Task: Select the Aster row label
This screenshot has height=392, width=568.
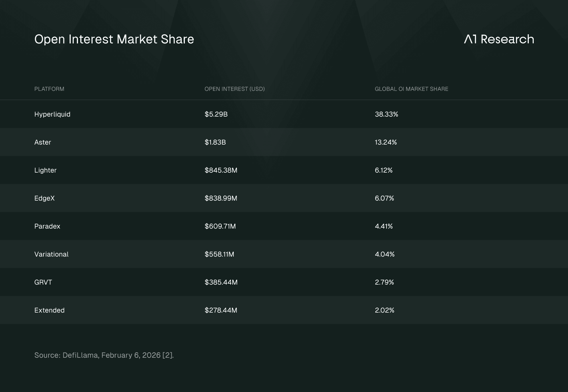Action: [43, 142]
